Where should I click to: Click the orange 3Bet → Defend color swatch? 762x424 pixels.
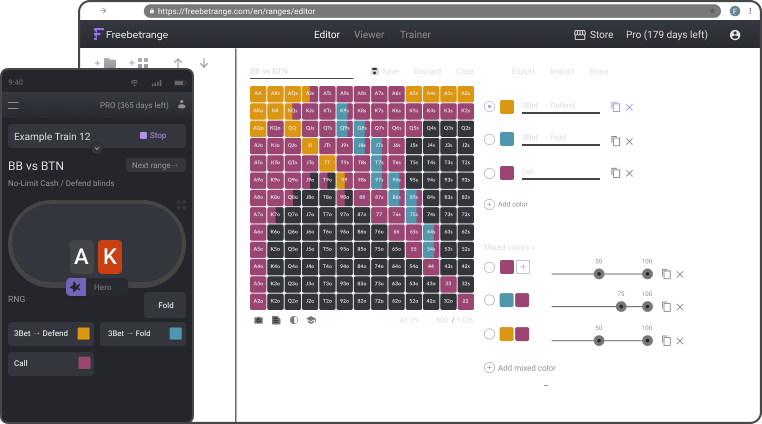coord(507,107)
